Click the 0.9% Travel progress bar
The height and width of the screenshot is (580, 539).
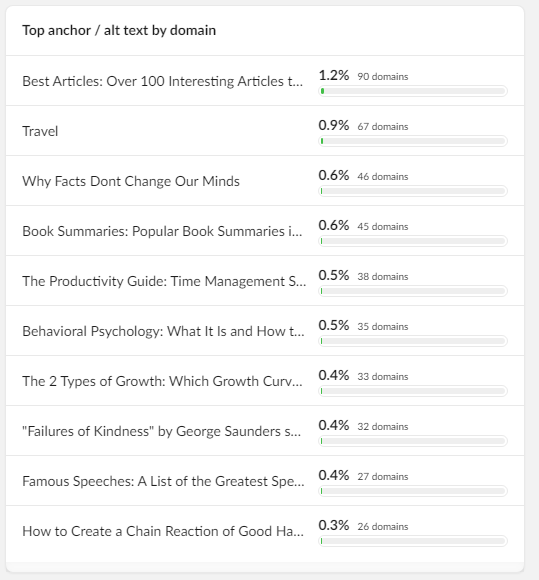click(x=413, y=141)
